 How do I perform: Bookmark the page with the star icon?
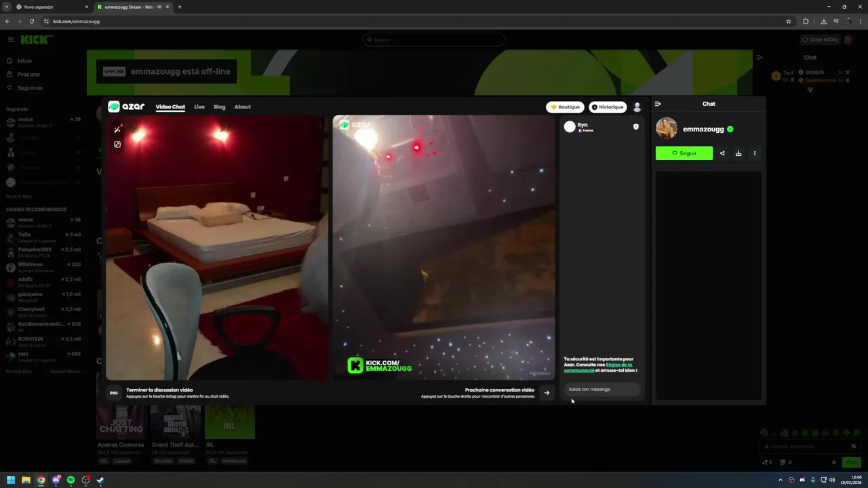pyautogui.click(x=789, y=21)
